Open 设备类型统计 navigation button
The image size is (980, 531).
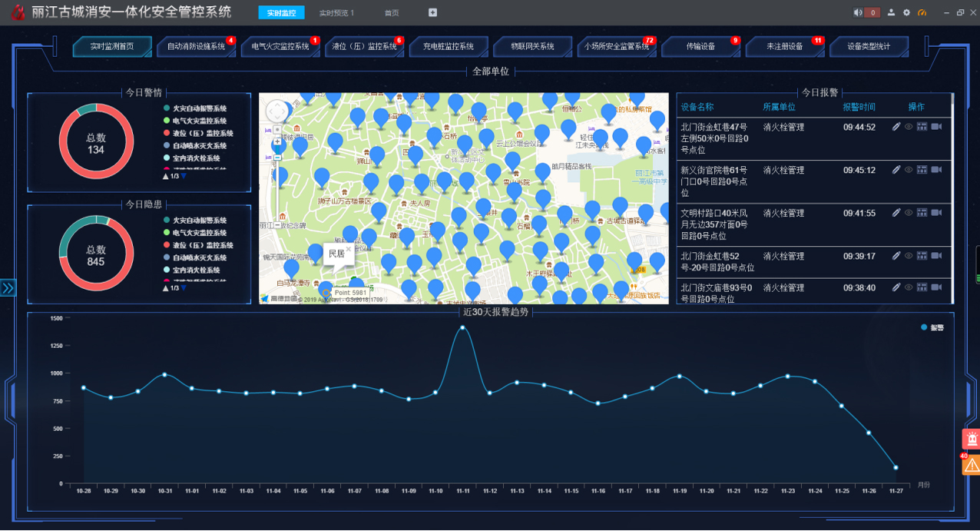pos(869,47)
